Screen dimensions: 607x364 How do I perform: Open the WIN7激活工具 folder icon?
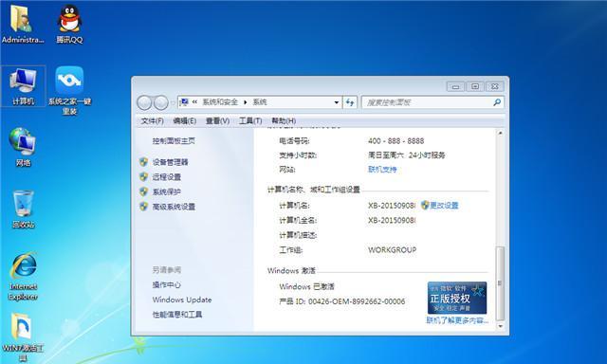pyautogui.click(x=23, y=337)
